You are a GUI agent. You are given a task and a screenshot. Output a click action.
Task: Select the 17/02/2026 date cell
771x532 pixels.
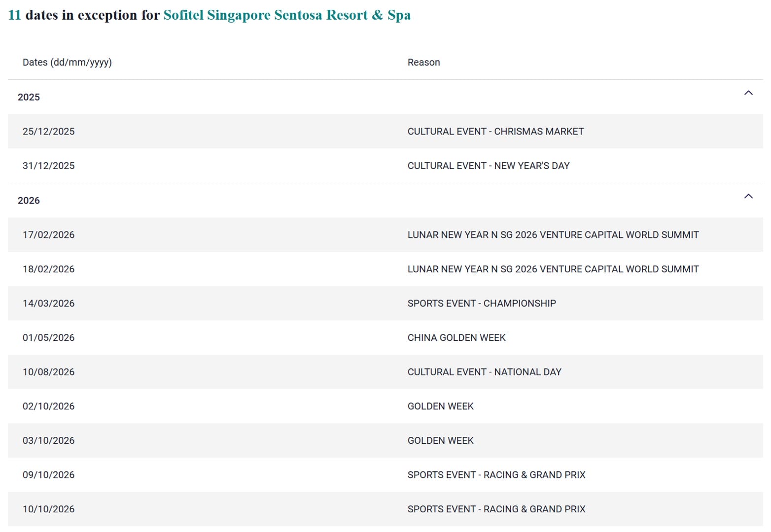[48, 235]
